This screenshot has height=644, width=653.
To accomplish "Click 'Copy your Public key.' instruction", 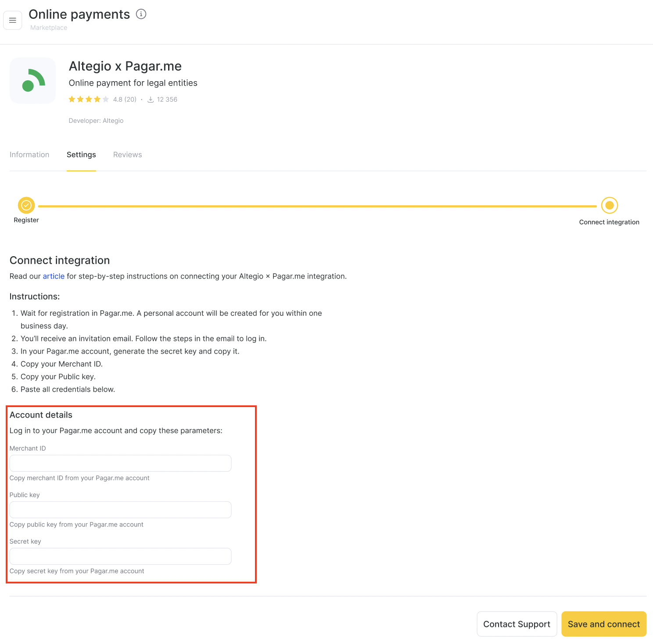I will point(58,376).
